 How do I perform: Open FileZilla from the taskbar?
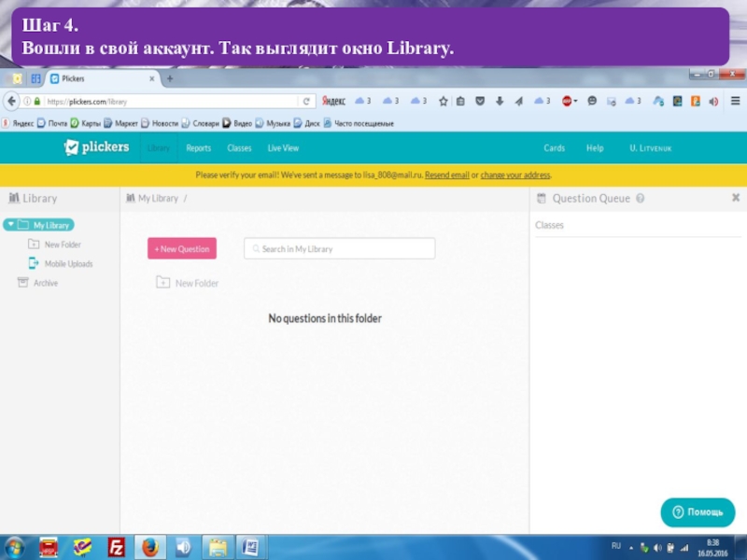[116, 547]
